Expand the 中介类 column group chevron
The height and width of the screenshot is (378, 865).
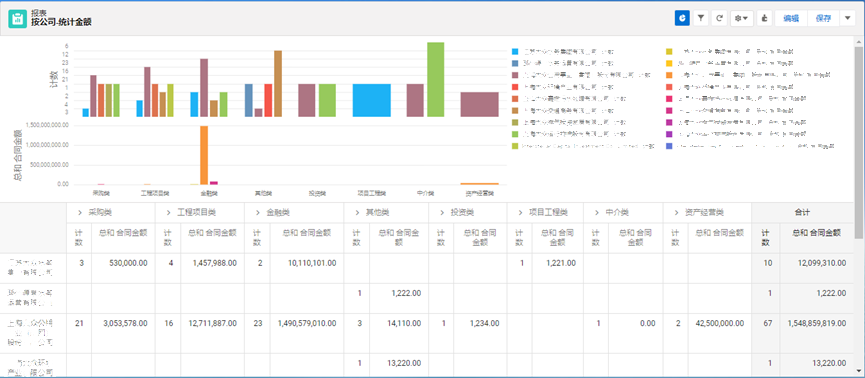click(596, 212)
